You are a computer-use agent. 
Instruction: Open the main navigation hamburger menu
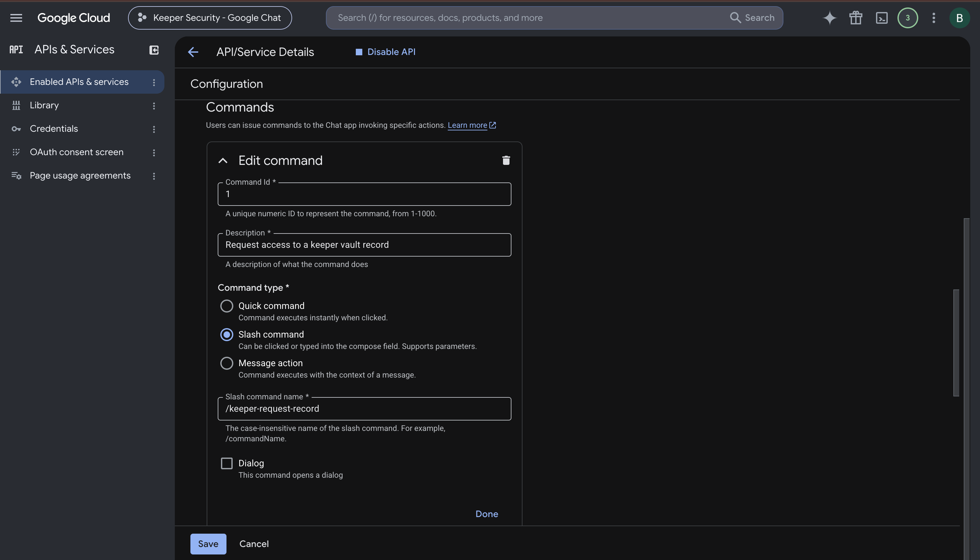(16, 18)
